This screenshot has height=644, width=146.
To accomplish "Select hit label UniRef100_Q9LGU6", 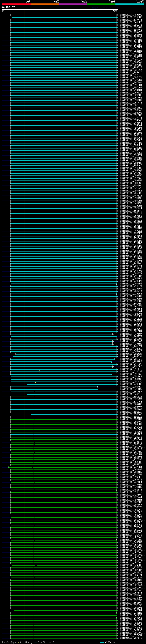I will [x=131, y=339].
